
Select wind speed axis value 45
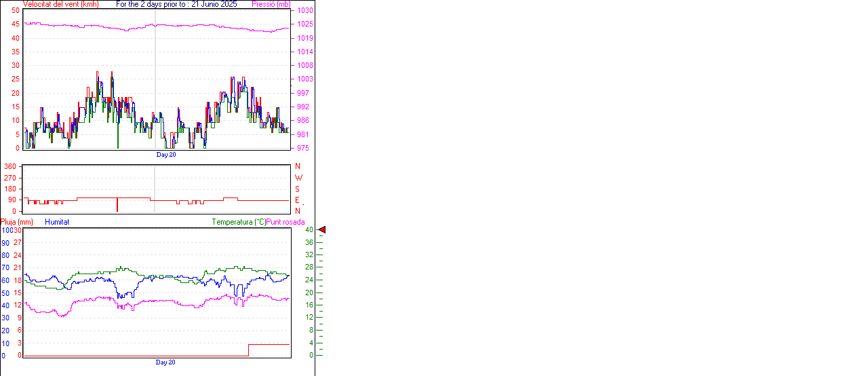pyautogui.click(x=15, y=24)
